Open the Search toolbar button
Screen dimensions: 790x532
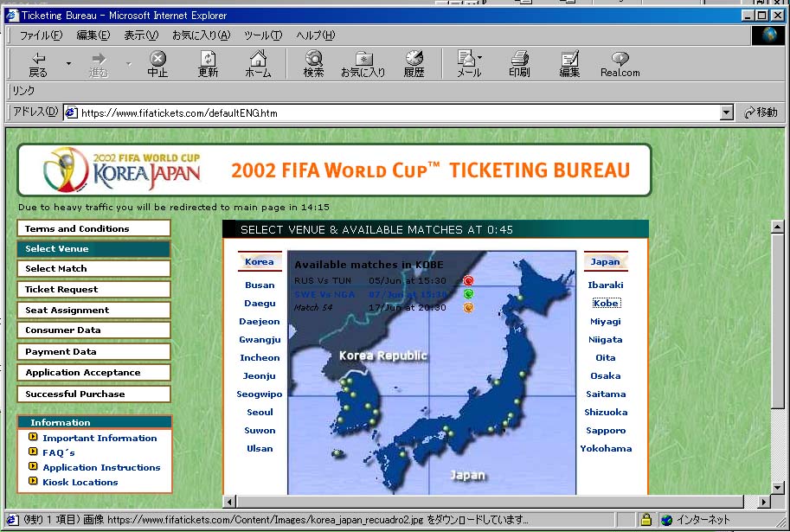click(x=313, y=64)
